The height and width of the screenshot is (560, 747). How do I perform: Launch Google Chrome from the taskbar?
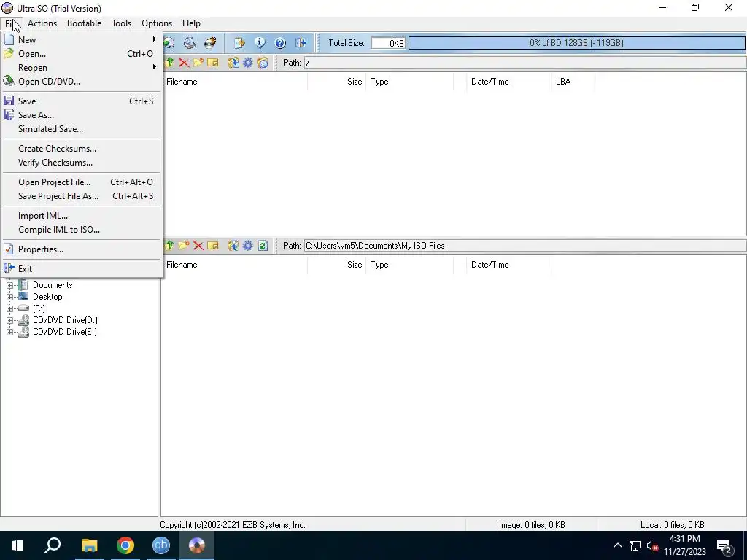(125, 545)
